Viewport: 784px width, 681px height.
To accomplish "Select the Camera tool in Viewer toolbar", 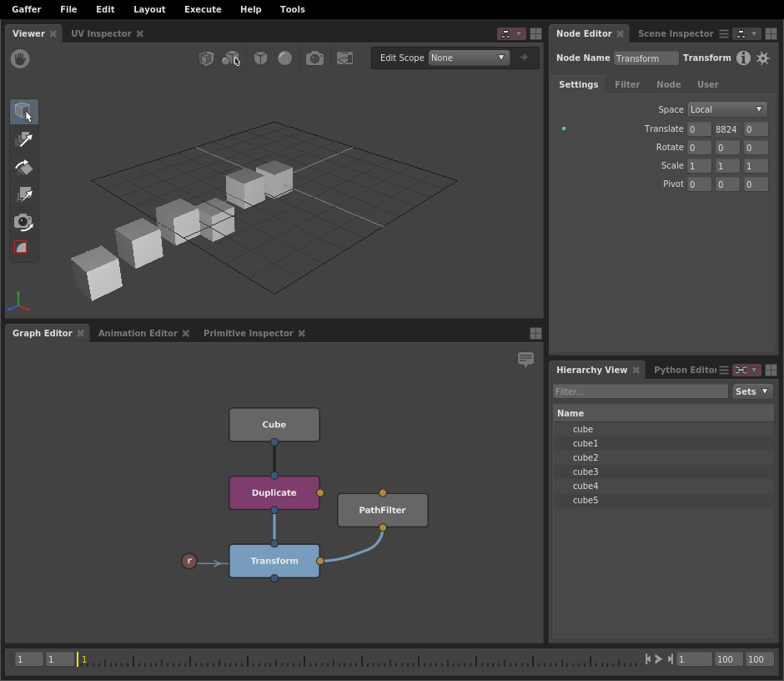I will point(23,222).
